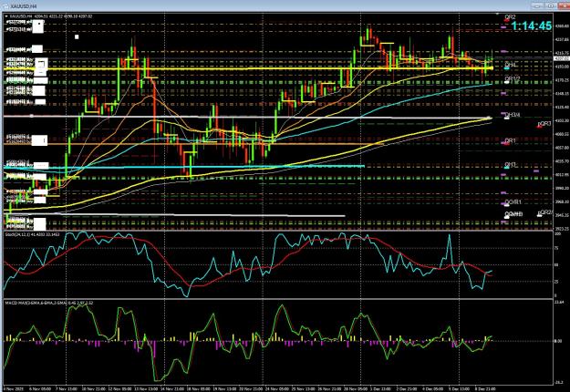Click the current price tag on price axis
This screenshot has width=570, height=392.
point(561,58)
